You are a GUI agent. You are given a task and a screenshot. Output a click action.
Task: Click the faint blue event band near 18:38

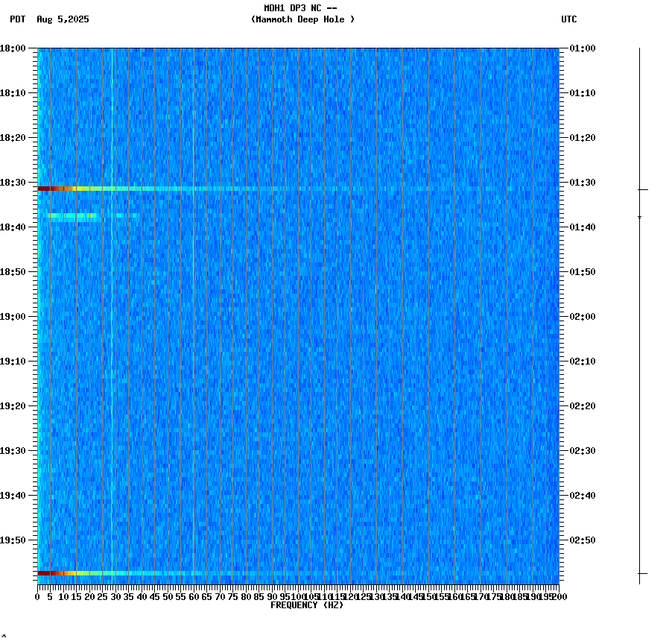click(75, 216)
